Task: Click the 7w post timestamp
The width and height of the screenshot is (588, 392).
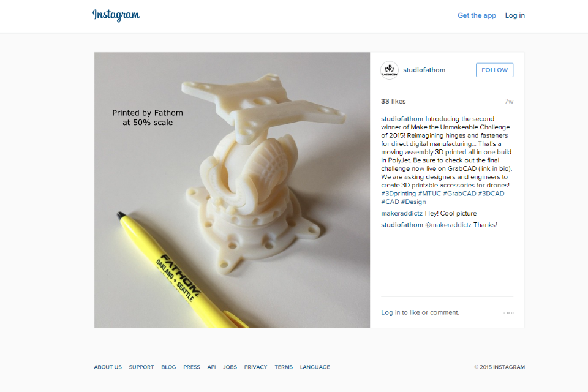Action: point(509,101)
